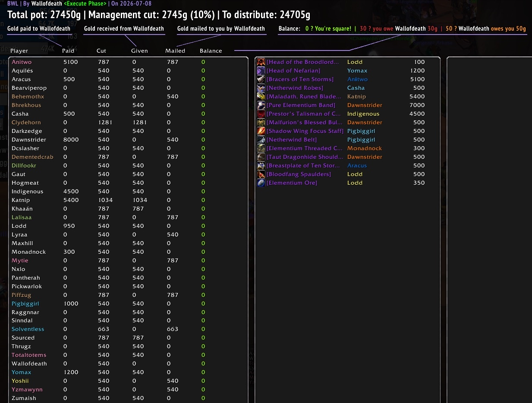532x403 pixels.
Task: Open the [Pure Elementium Band] item link
Action: [x=301, y=105]
